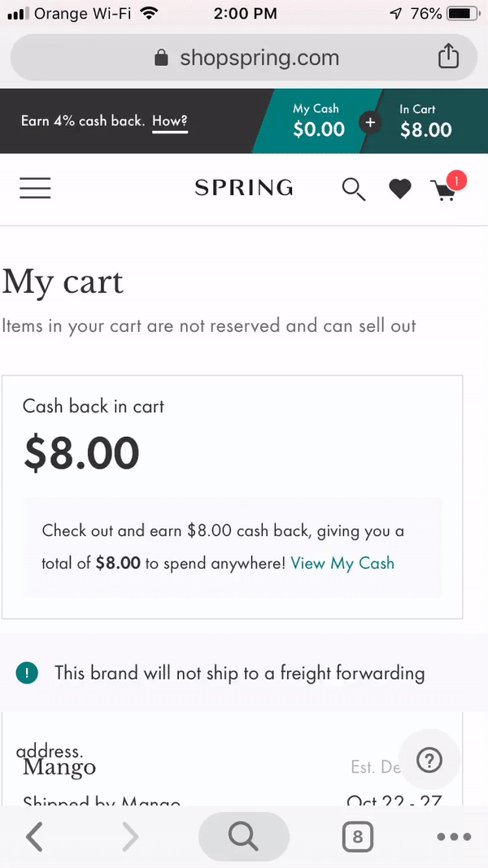The image size is (488, 868).
Task: Tap the plus icon next to My Cash
Action: coord(370,122)
